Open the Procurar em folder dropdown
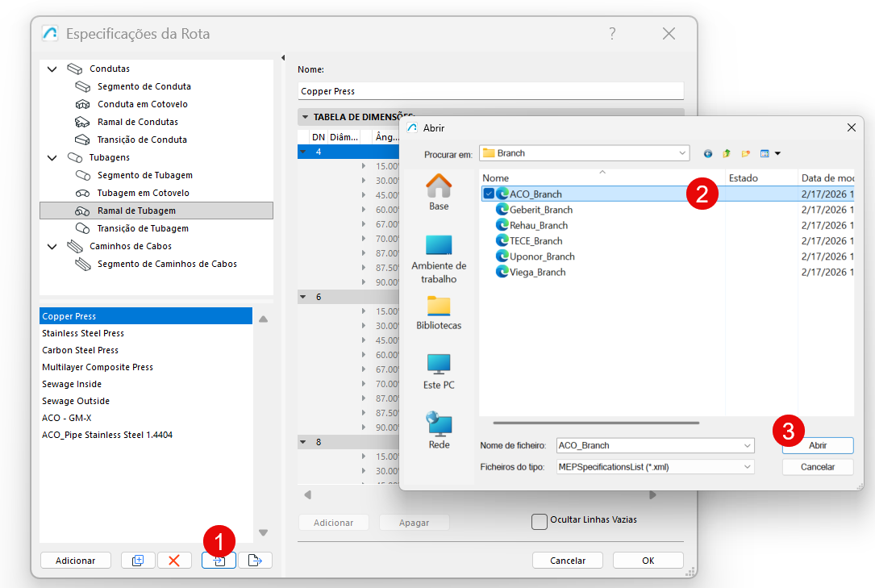This screenshot has width=875, height=588. coord(682,153)
